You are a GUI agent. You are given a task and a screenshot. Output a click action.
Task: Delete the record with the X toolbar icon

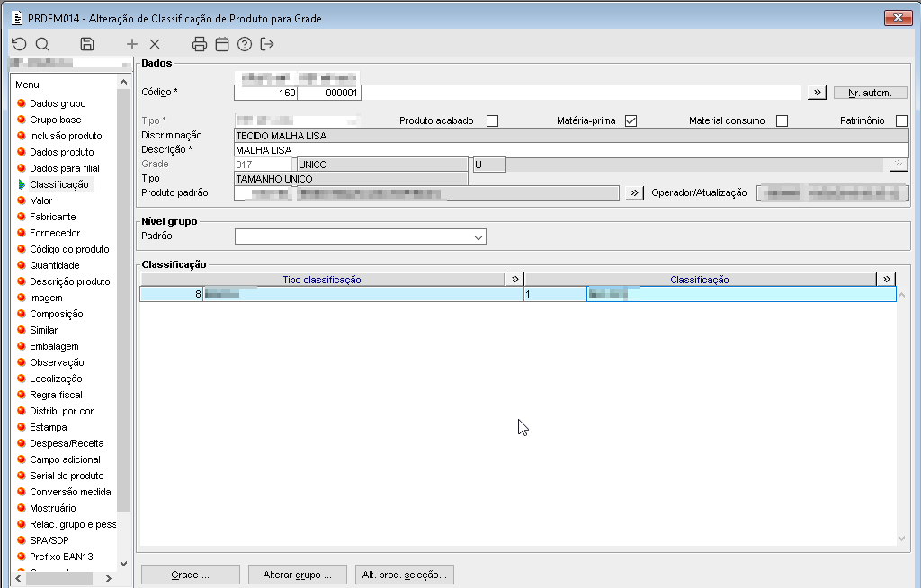pyautogui.click(x=155, y=44)
